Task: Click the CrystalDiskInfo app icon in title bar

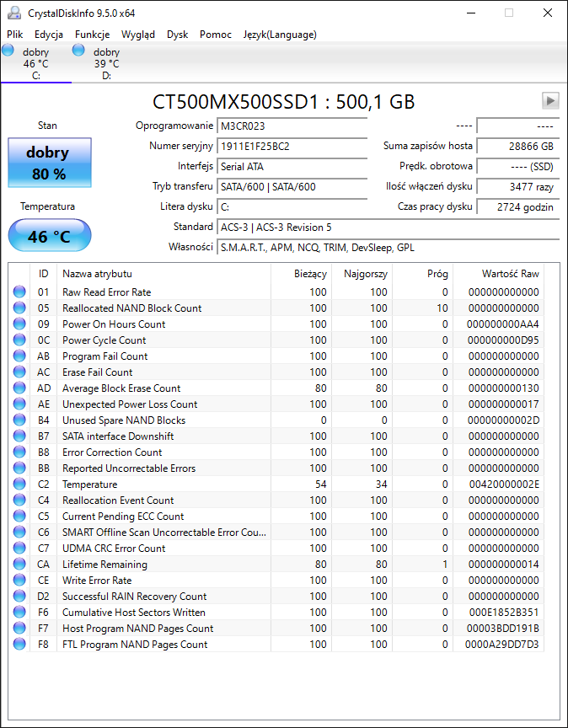Action: [14, 13]
